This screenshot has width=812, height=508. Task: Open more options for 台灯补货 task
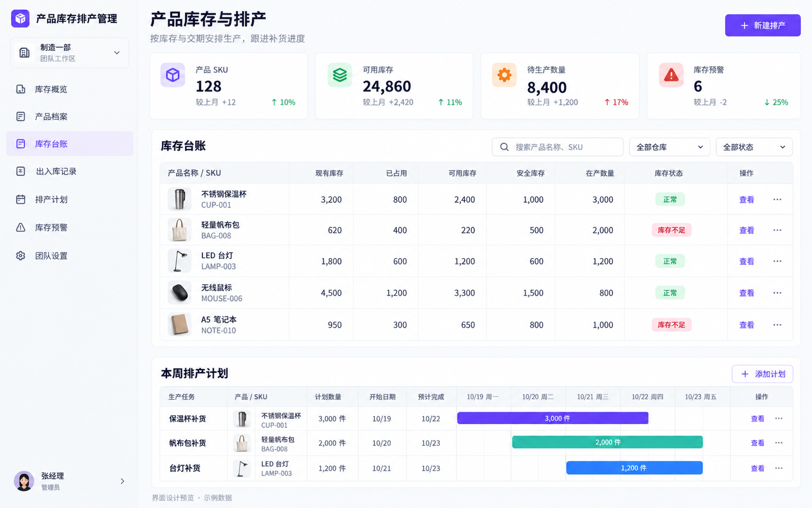[x=779, y=468]
